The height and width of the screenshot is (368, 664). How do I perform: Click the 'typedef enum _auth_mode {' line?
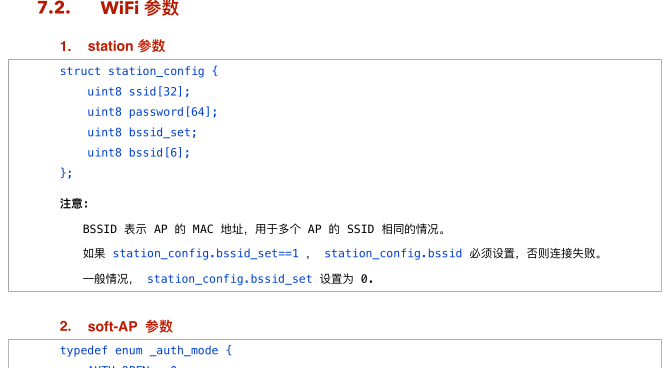point(146,351)
